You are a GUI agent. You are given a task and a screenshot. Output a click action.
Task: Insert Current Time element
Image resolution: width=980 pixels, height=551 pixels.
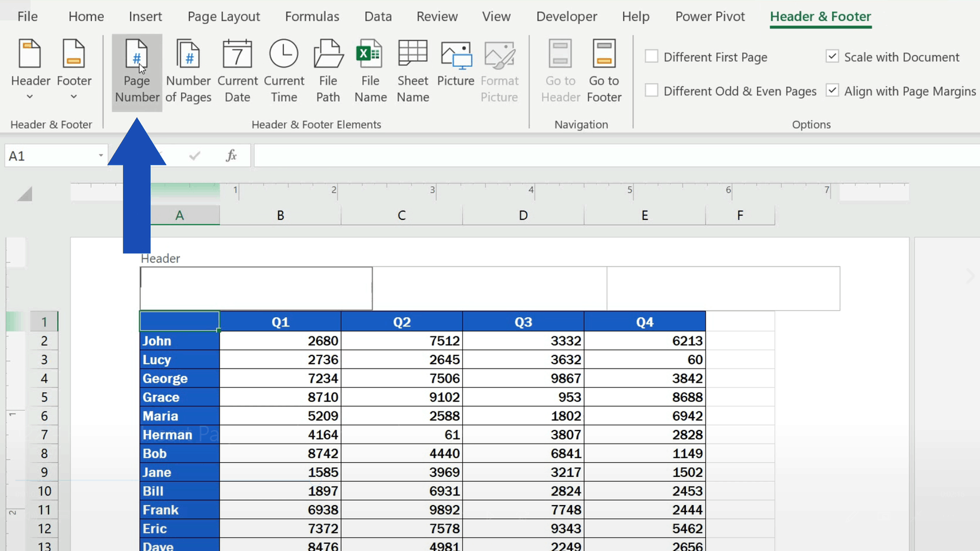284,70
